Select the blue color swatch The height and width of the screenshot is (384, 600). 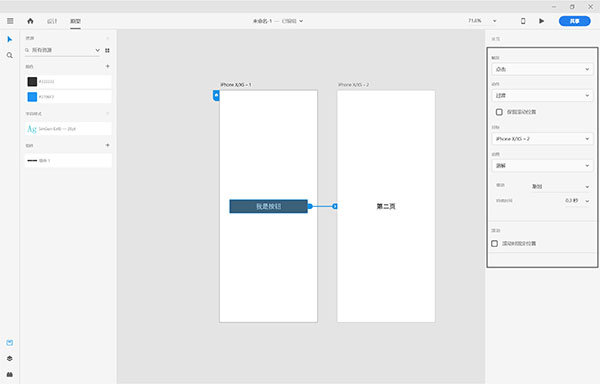[32, 97]
